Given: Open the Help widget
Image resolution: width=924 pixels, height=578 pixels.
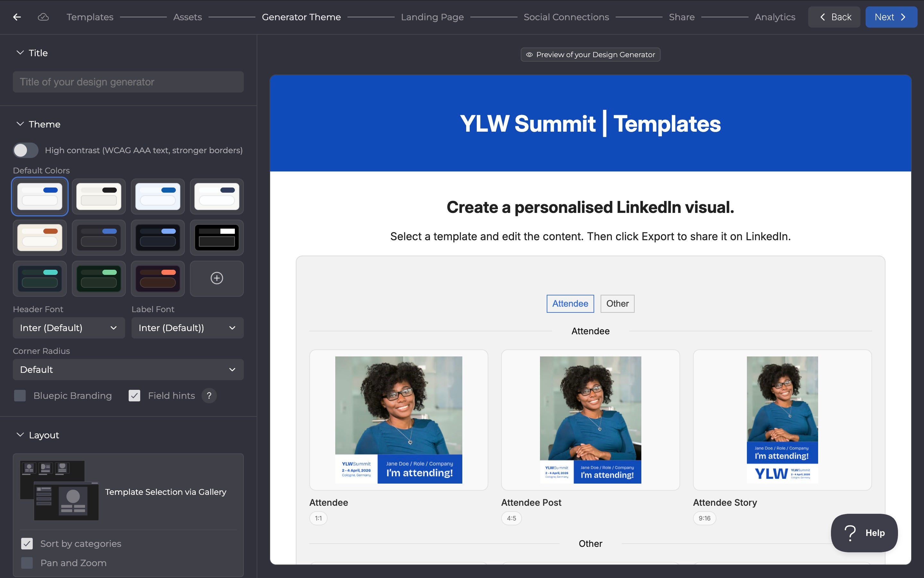Looking at the screenshot, I should pos(864,532).
